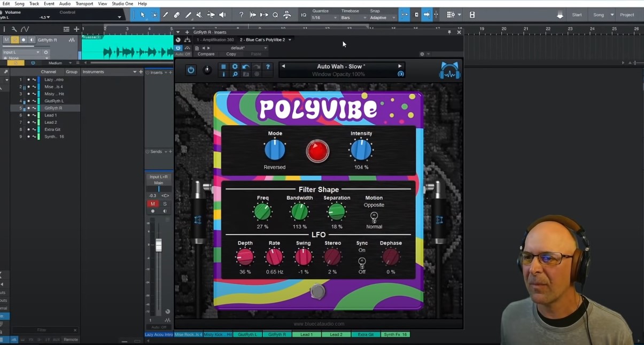Solo the GitRyth R track header

pos(15,40)
